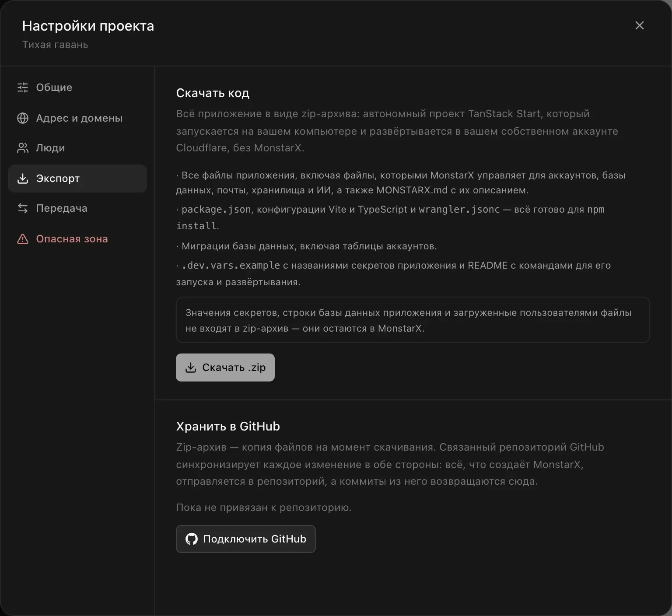Click the download icon beside Экспорт
672x616 pixels.
(x=23, y=178)
